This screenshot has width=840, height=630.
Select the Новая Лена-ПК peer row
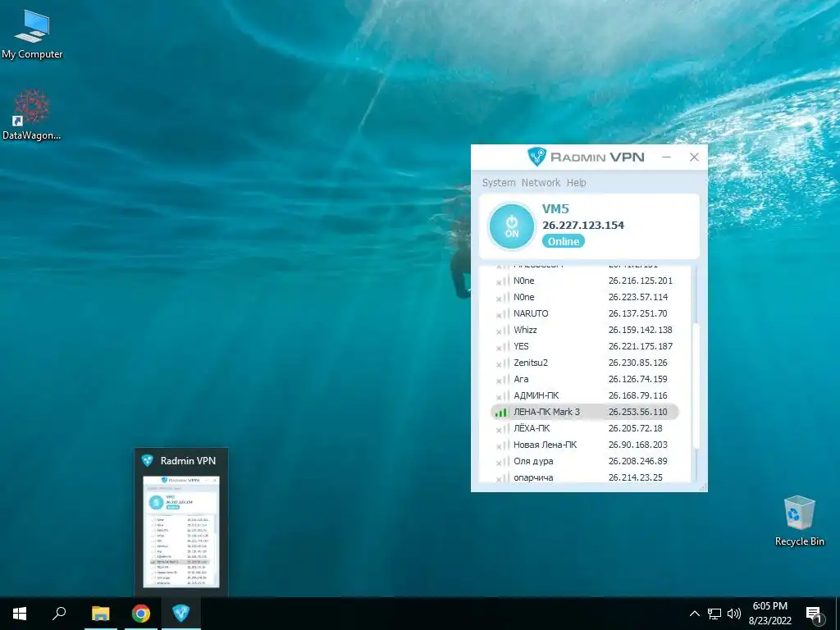point(584,445)
